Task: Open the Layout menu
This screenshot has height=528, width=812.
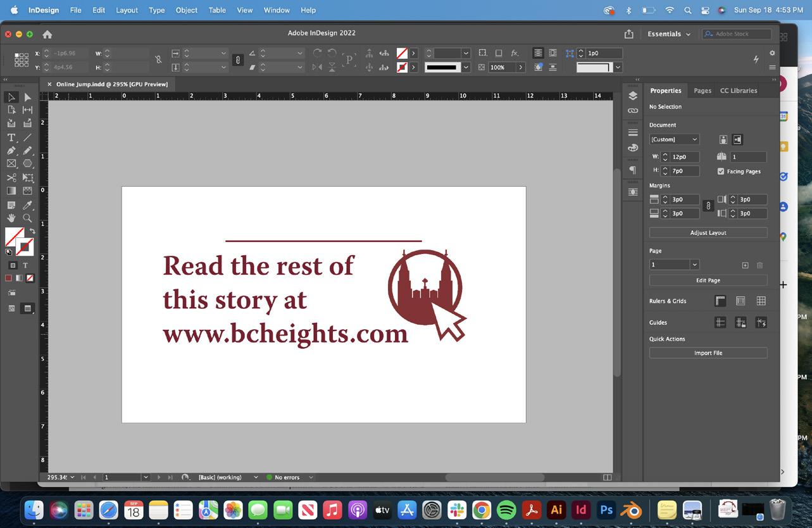Action: tap(127, 10)
